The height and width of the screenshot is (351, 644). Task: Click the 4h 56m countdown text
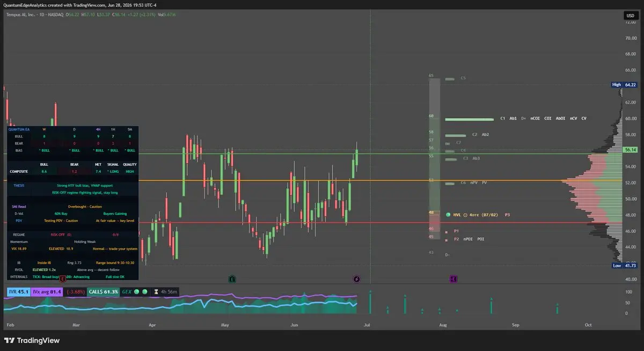click(169, 292)
